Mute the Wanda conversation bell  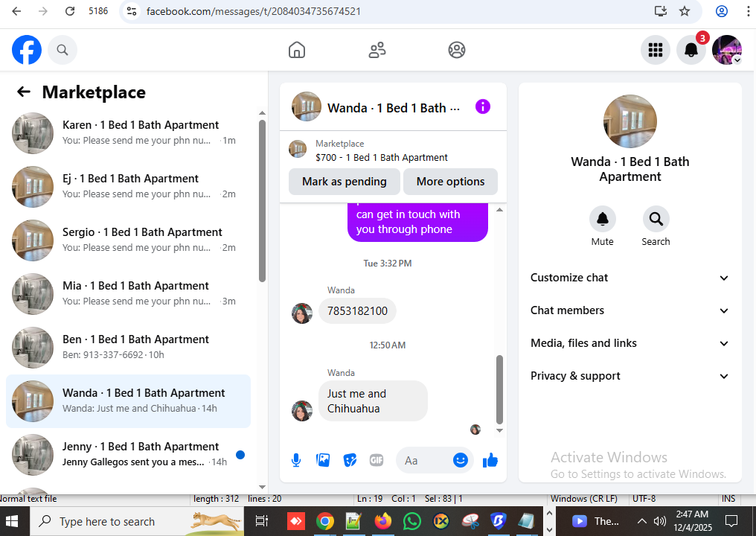602,219
